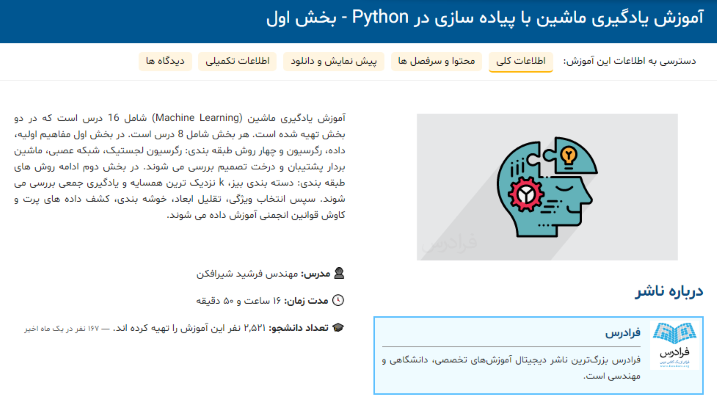Open the فرادرس publisher name link
Viewport: 717px width, 400px height.
[622, 333]
